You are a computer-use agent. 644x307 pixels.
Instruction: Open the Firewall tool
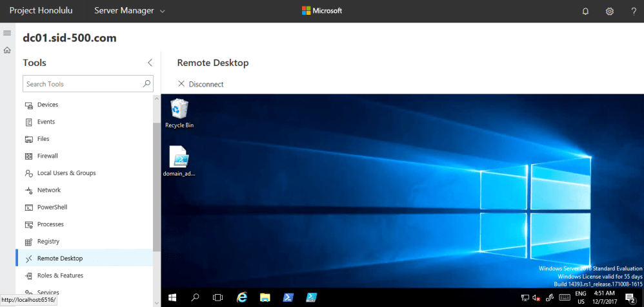click(47, 156)
